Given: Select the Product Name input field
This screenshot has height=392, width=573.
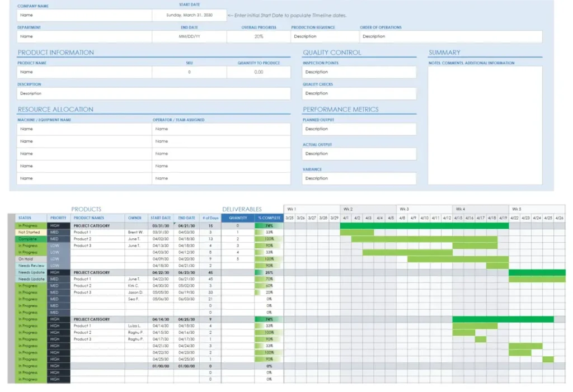Looking at the screenshot, I should coord(84,72).
